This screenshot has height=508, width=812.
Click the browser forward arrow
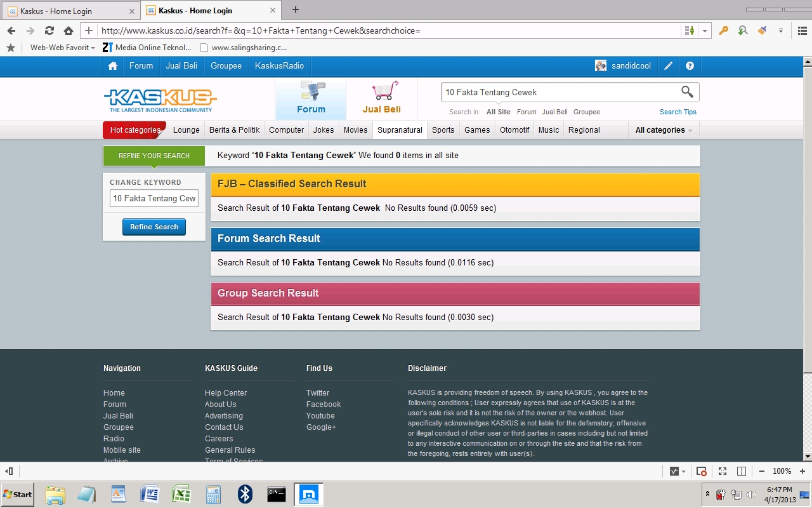click(30, 30)
